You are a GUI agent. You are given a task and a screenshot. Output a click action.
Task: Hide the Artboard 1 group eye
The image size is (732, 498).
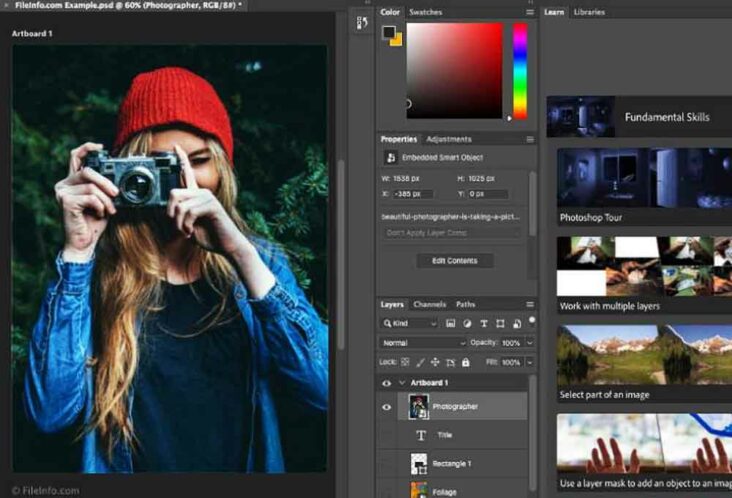387,383
